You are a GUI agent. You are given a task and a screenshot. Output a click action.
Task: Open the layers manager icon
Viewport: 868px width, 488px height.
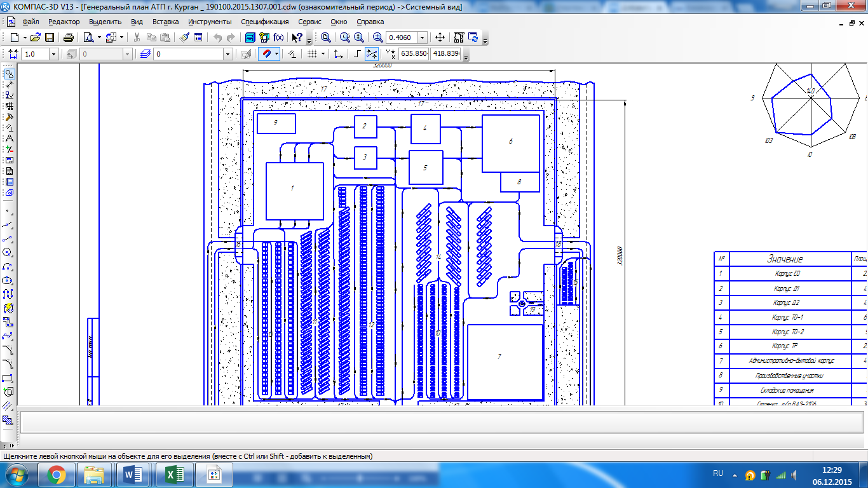pyautogui.click(x=146, y=54)
